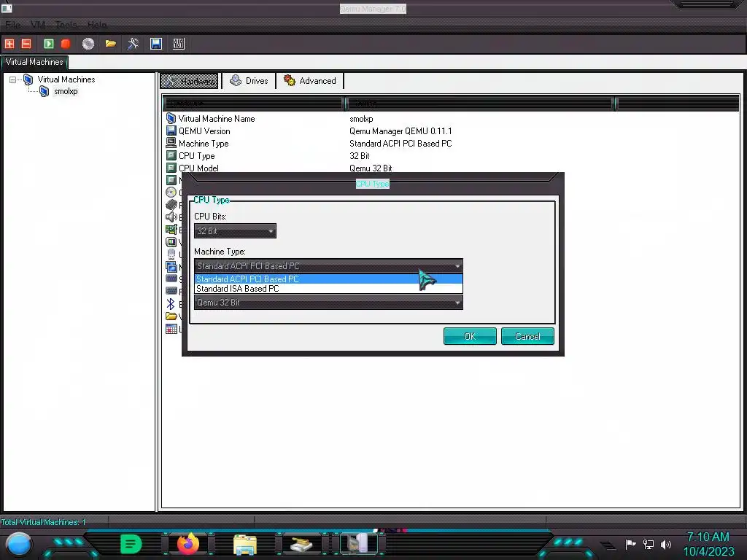Click the Virtual Machines panel tab

(34, 62)
